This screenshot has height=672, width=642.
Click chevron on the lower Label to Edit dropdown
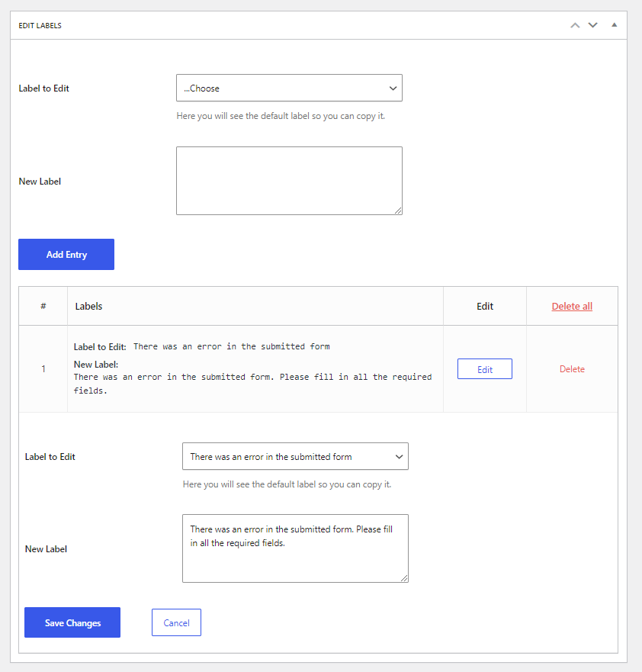[x=399, y=457]
